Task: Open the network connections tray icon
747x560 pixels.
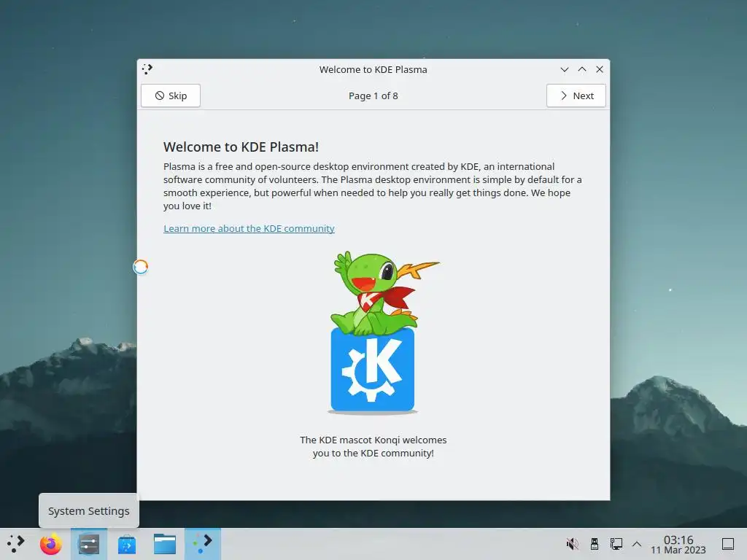Action: (616, 544)
